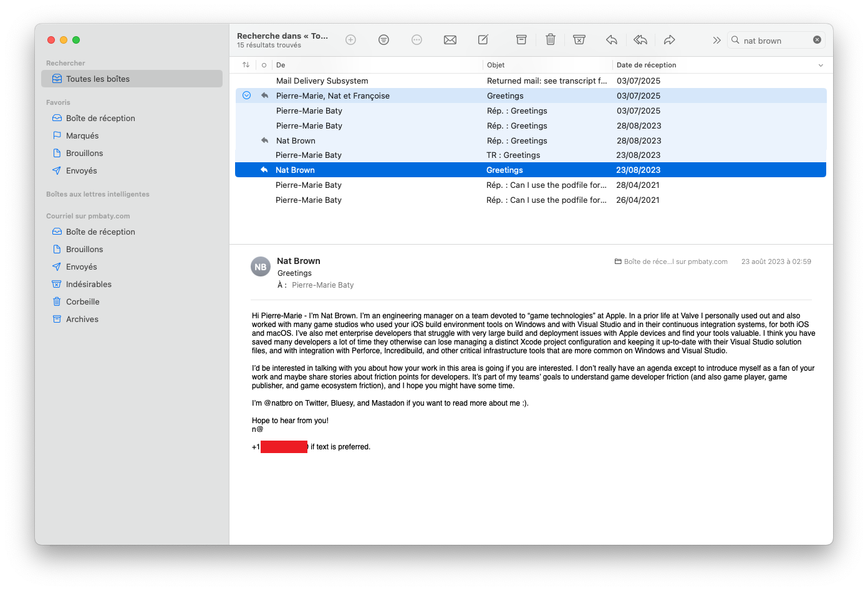Open the column options chevron in header
The height and width of the screenshot is (591, 868).
tap(821, 65)
